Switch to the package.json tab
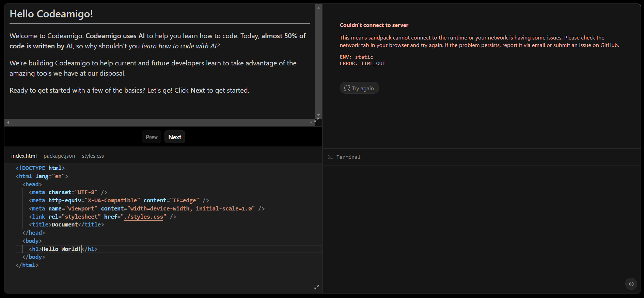The image size is (644, 298). 59,156
